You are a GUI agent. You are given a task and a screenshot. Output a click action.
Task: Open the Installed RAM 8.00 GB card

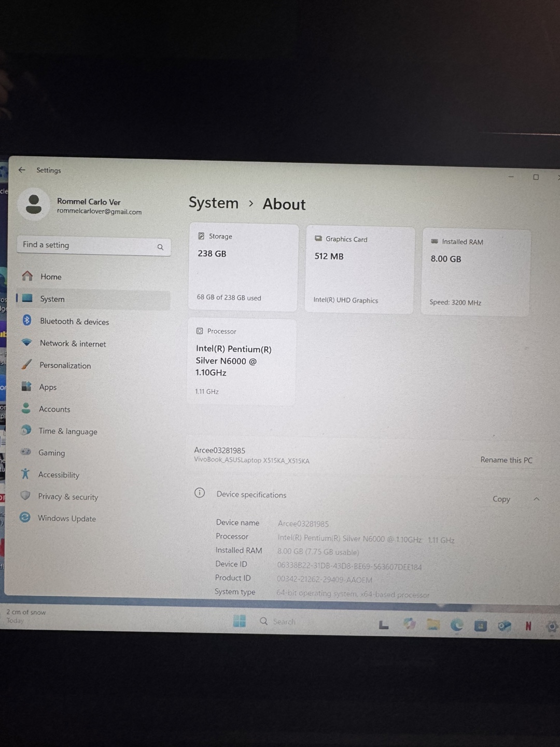coord(476,272)
